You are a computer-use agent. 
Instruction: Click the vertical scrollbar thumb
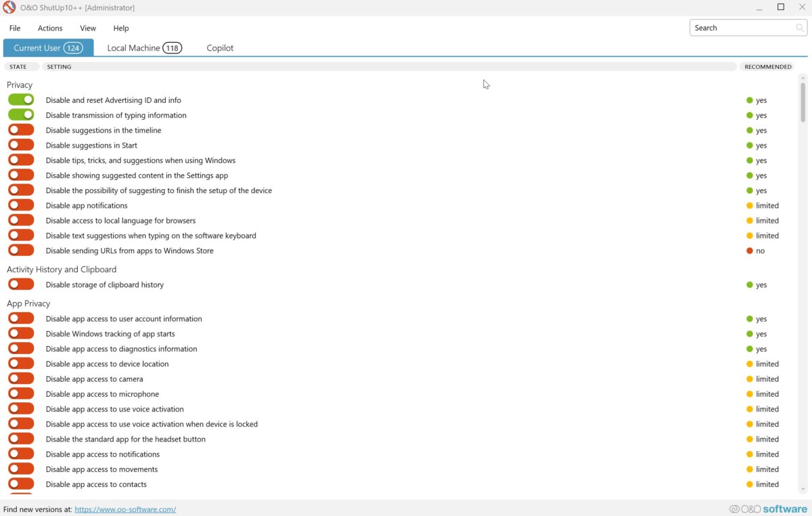tap(803, 102)
